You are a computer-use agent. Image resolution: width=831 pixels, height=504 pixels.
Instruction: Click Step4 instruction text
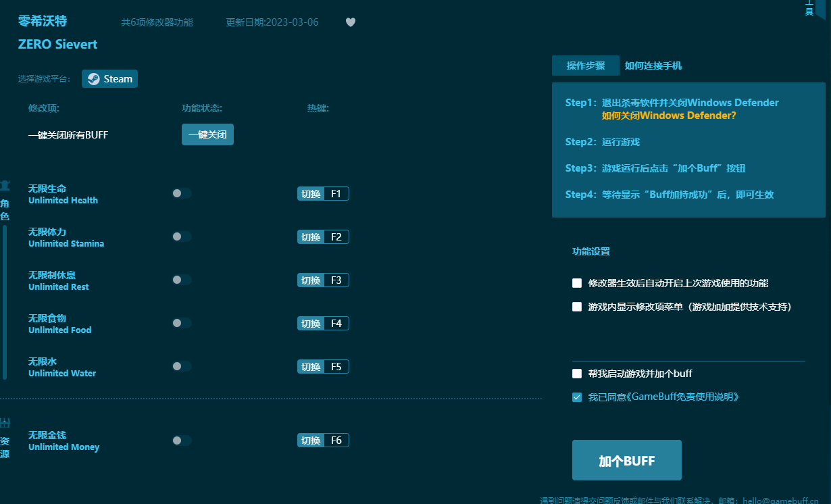[670, 195]
